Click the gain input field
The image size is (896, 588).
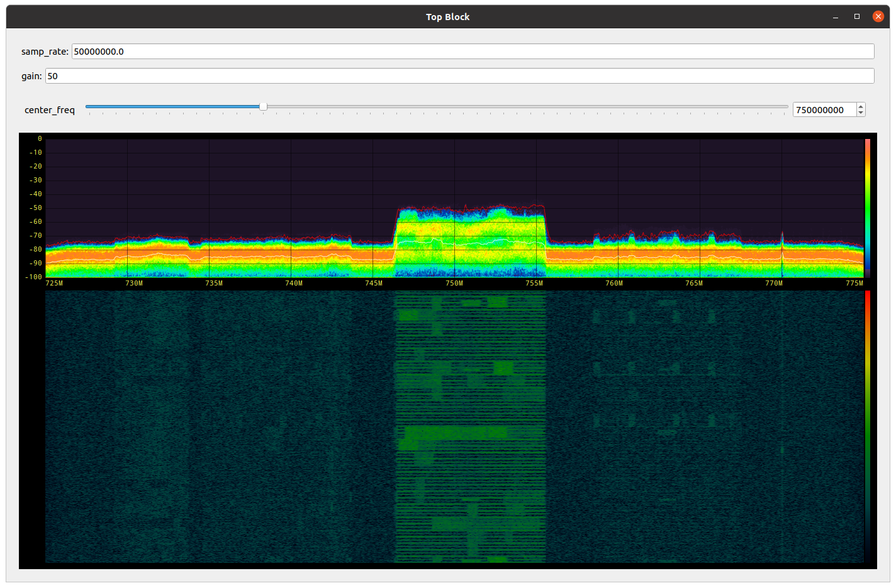point(459,75)
